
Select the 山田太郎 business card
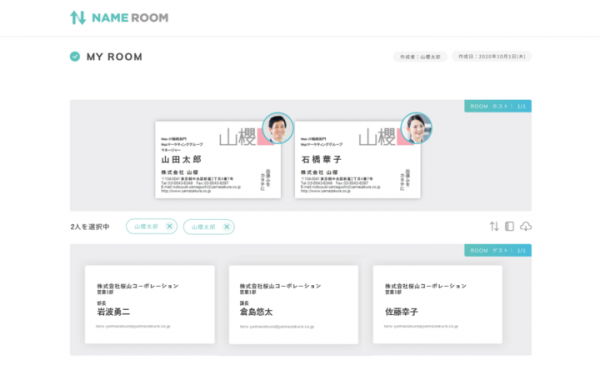click(x=218, y=160)
